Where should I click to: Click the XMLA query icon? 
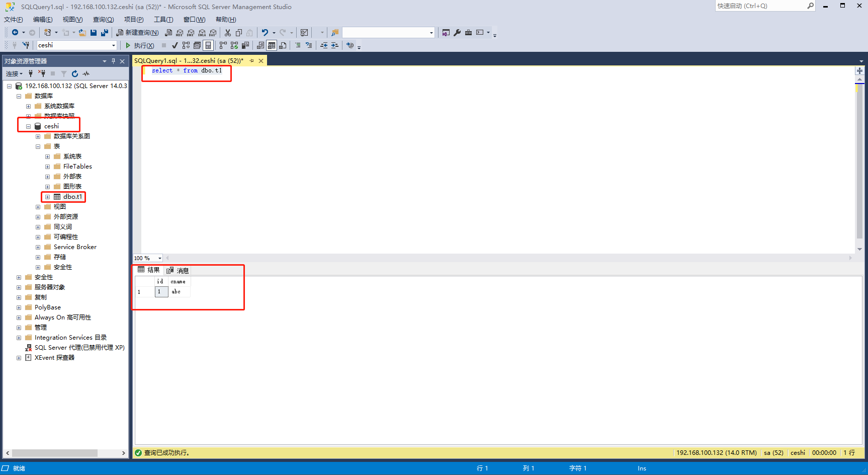tap(202, 32)
